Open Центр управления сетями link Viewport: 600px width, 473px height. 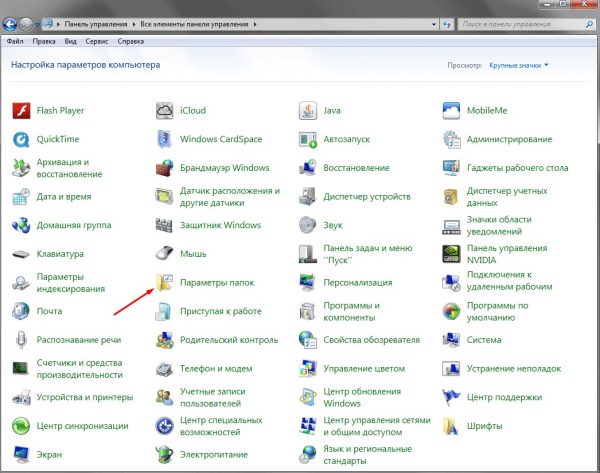pos(377,426)
